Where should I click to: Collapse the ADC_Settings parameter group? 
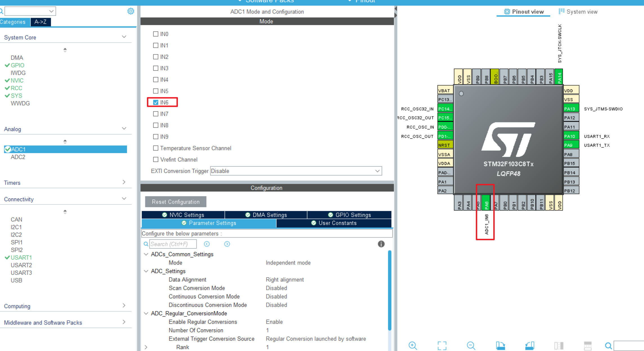click(x=146, y=271)
